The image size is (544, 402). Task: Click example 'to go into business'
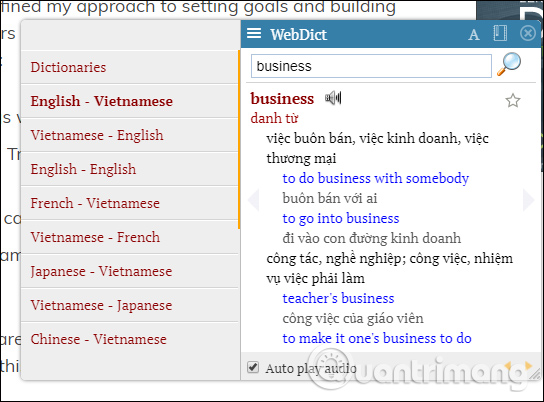point(341,219)
